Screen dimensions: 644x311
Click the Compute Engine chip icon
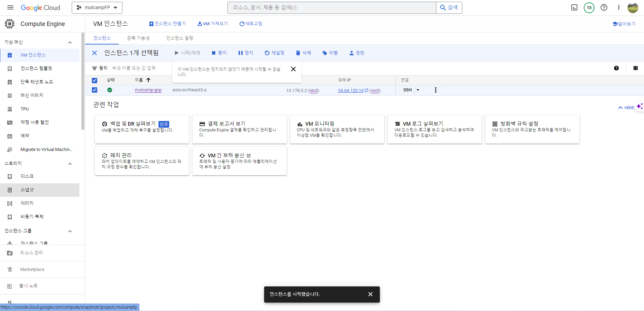(x=10, y=24)
